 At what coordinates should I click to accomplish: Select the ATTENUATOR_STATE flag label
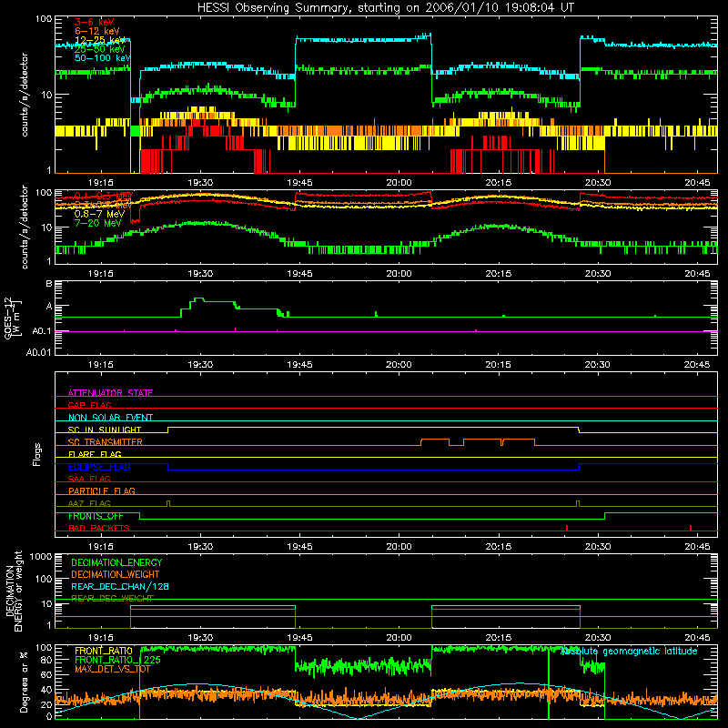pyautogui.click(x=110, y=393)
